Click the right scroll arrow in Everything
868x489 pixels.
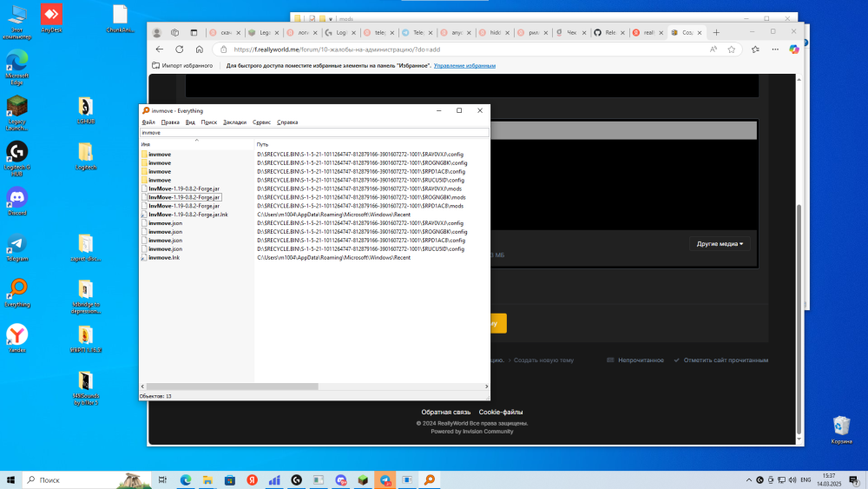(487, 386)
